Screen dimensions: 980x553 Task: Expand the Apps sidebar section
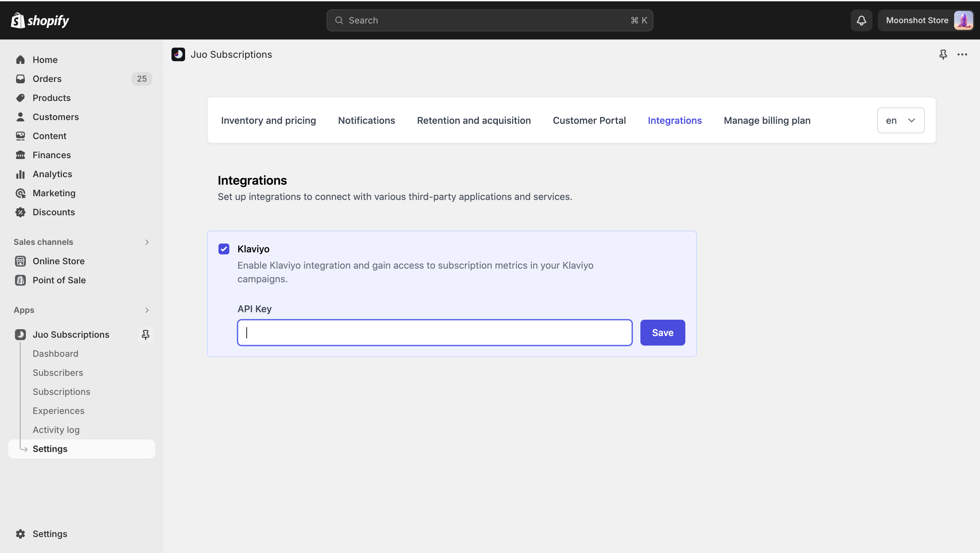[x=147, y=310]
